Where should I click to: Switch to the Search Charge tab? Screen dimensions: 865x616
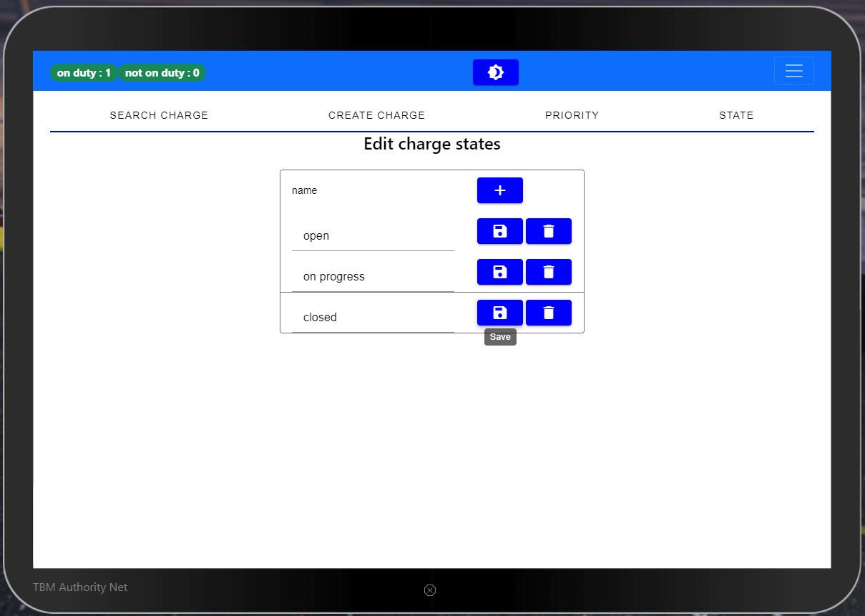click(x=159, y=115)
